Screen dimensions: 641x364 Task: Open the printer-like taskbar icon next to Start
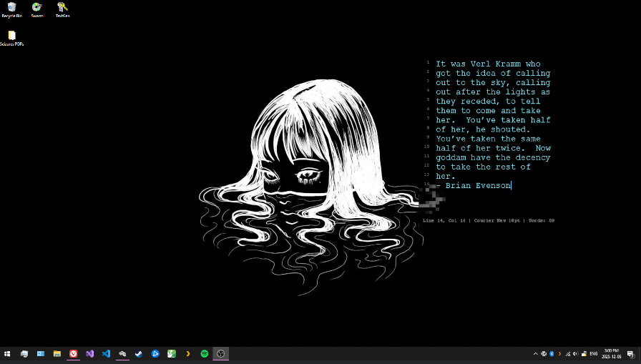[x=24, y=354]
